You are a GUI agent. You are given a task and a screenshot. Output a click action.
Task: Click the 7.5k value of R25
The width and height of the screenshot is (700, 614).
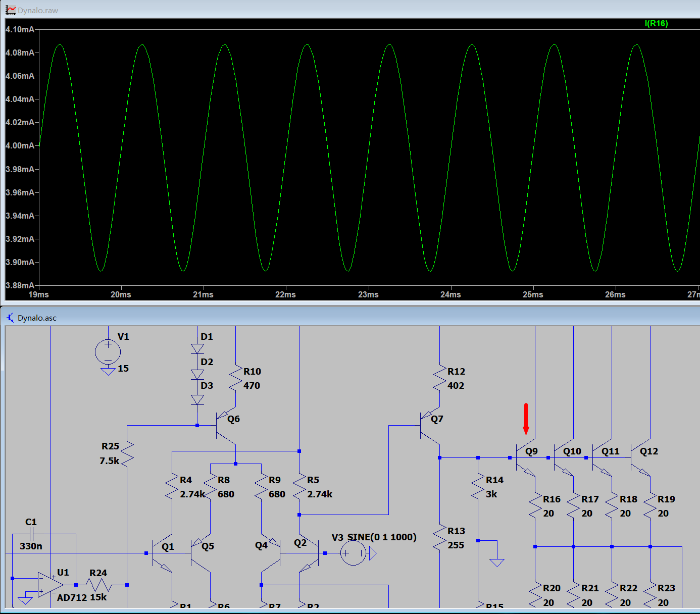pos(110,460)
